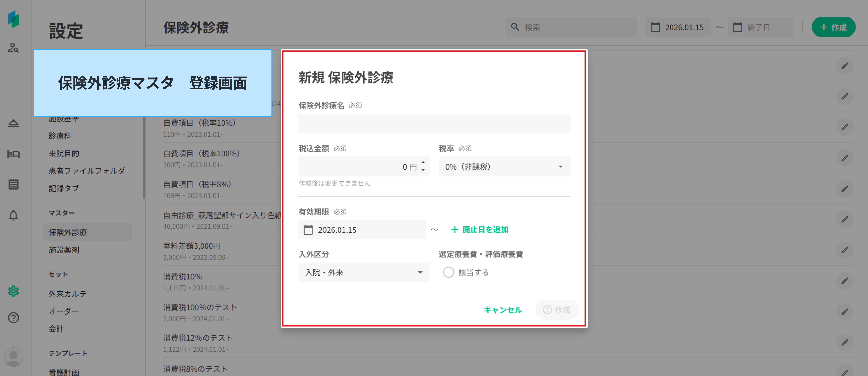Open the bed/inpatient icon in left sidebar
Image resolution: width=868 pixels, height=376 pixels.
click(14, 154)
